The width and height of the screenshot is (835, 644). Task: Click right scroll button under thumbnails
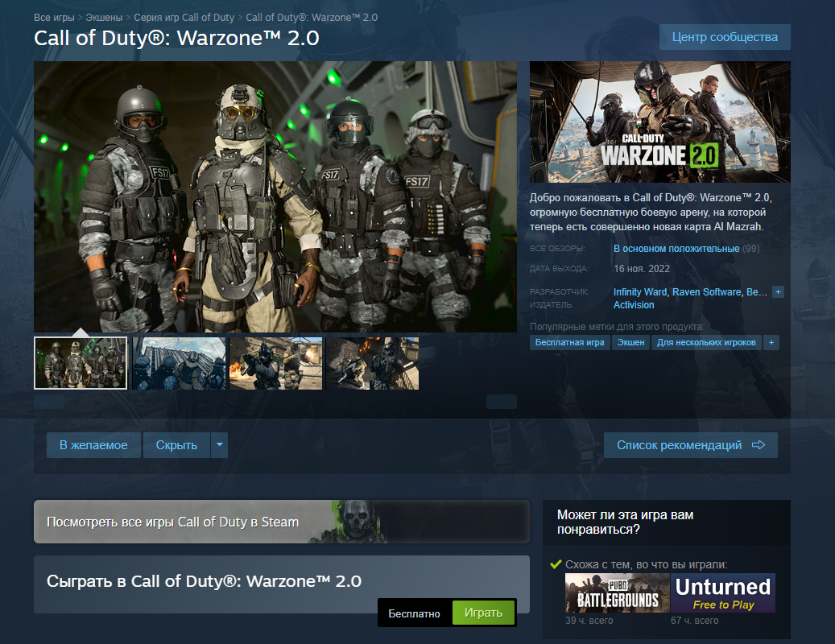pos(501,402)
